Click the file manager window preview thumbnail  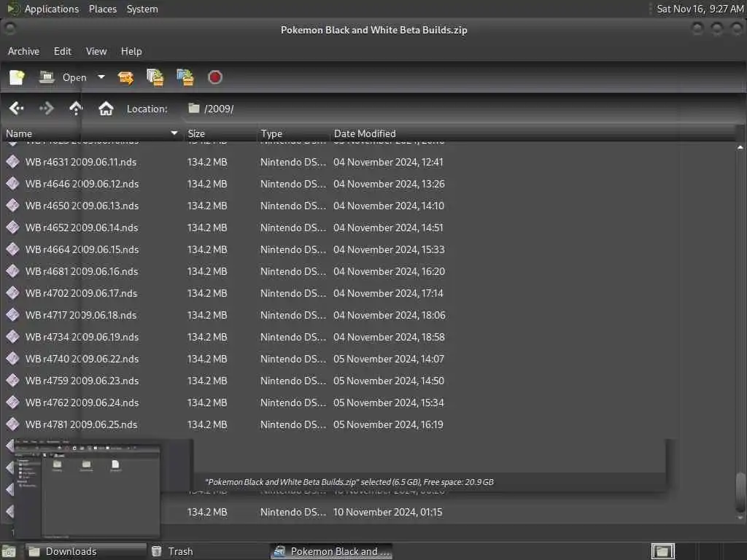pyautogui.click(x=87, y=491)
